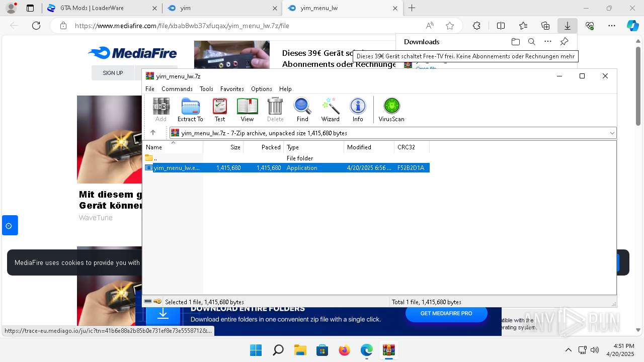Open Edge Settings and more menu
The height and width of the screenshot is (362, 644).
(612, 26)
